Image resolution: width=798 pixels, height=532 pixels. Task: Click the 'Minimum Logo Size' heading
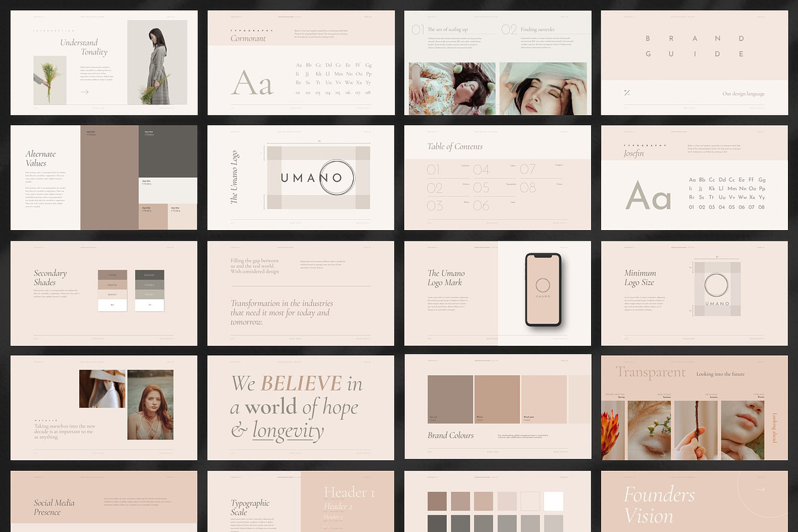click(x=640, y=277)
